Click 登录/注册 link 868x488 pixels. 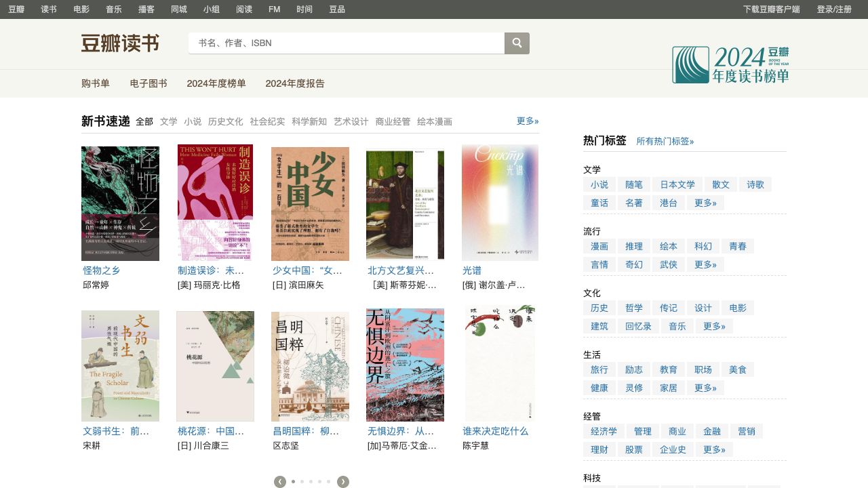[x=834, y=9]
